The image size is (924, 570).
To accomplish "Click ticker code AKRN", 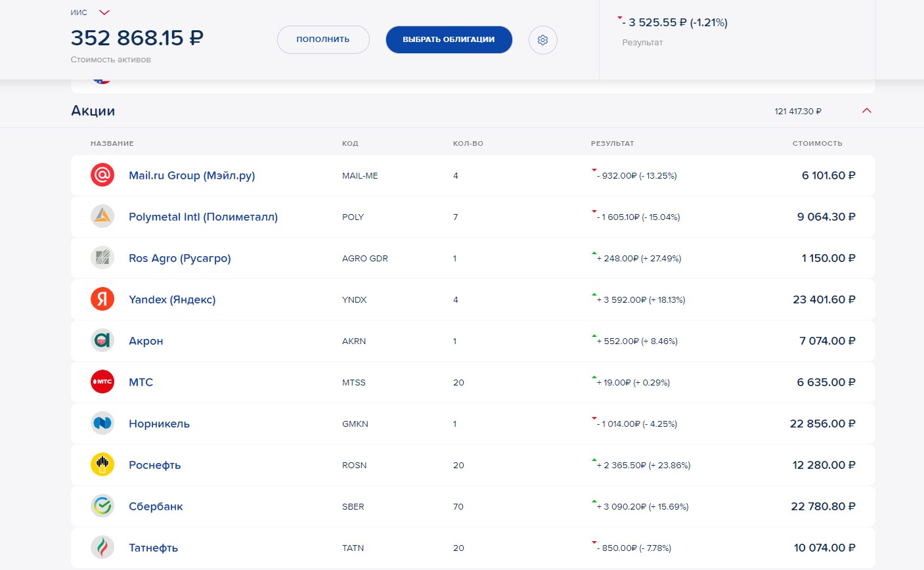I will click(354, 341).
